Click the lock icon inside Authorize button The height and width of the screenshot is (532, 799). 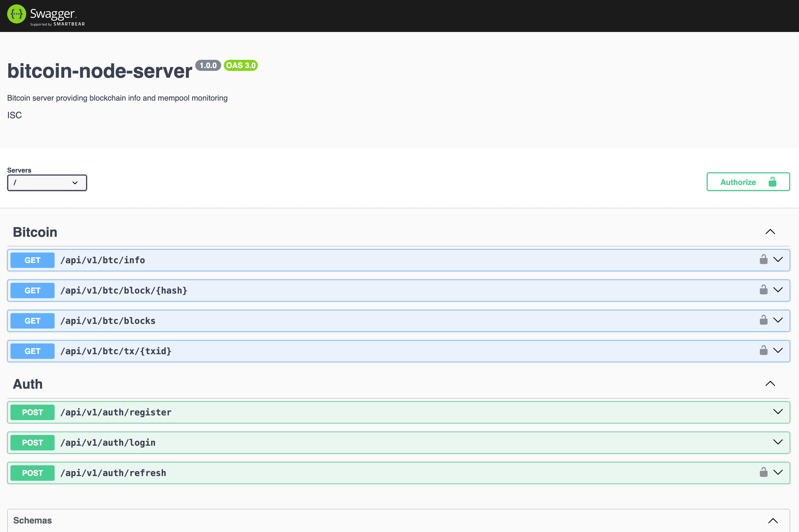tap(772, 182)
